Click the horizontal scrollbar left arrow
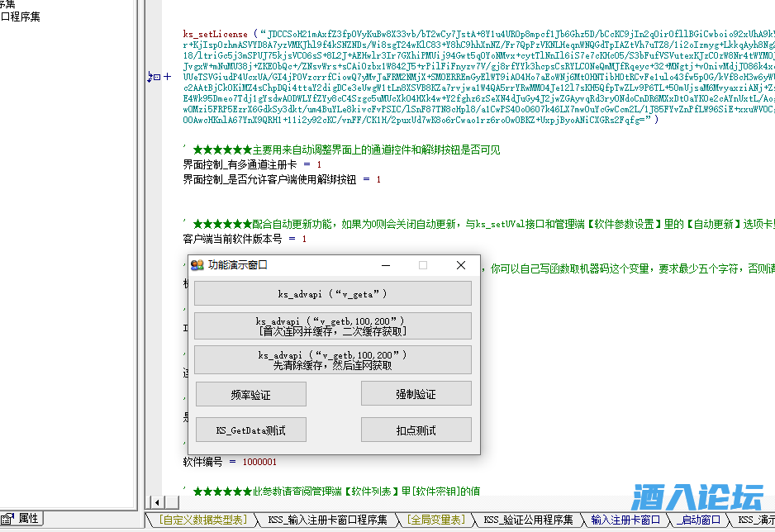The image size is (775, 532). (157, 502)
